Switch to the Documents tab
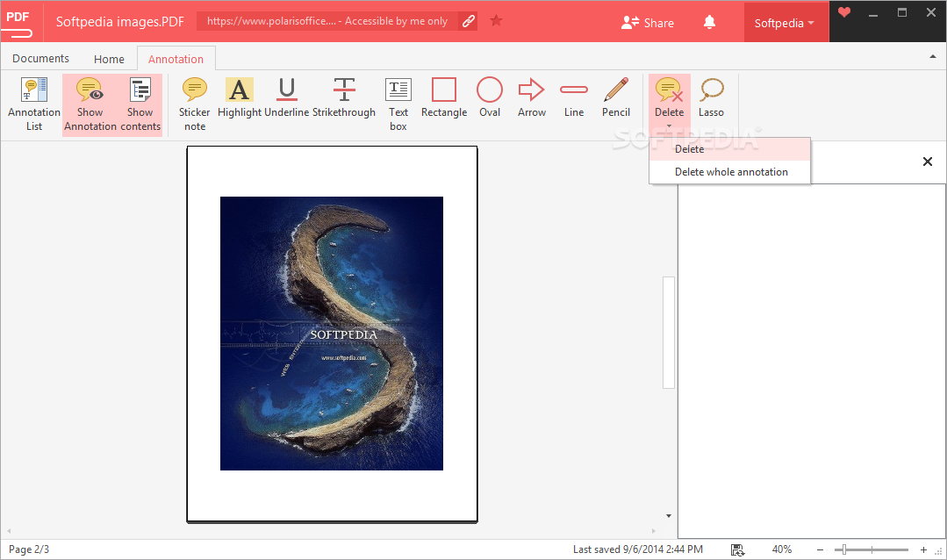This screenshot has height=560, width=947. tap(40, 59)
